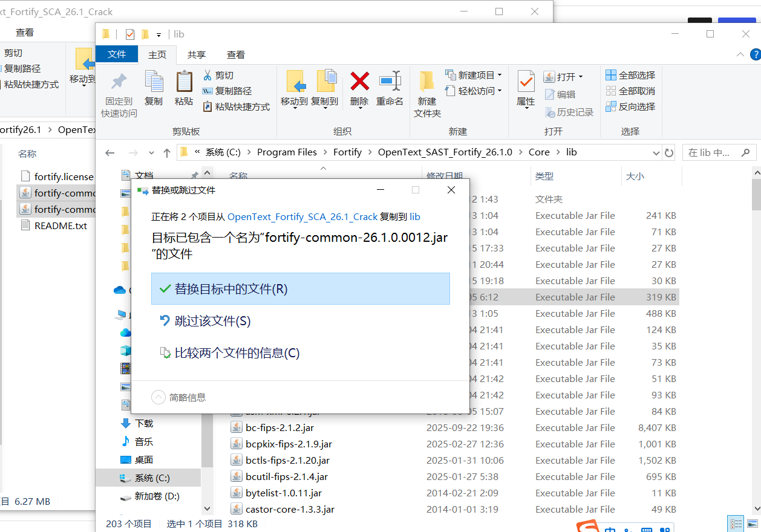Image resolution: width=761 pixels, height=532 pixels.
Task: Choose 跳过该文件(S) in the dialog
Action: [301, 321]
